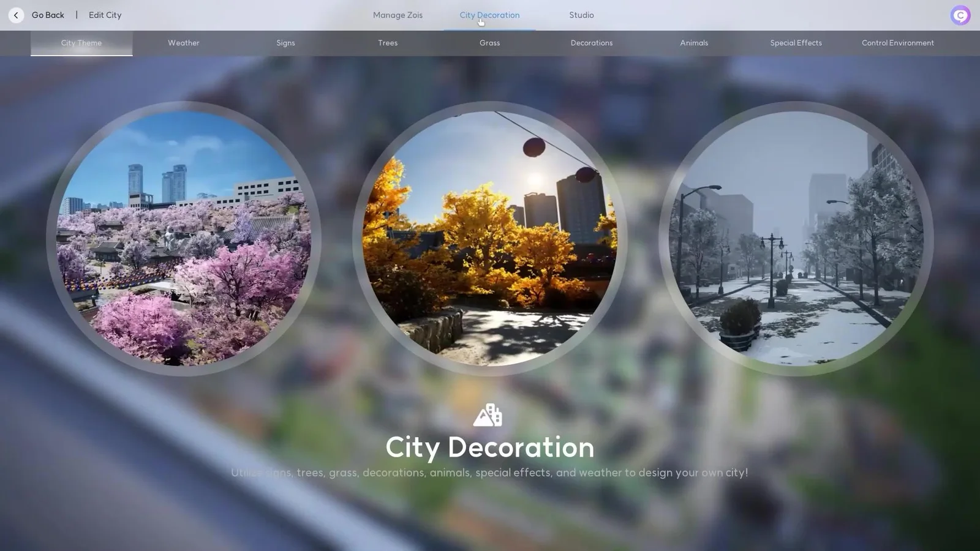Switch to the Trees category
This screenshot has width=980, height=551.
point(387,43)
